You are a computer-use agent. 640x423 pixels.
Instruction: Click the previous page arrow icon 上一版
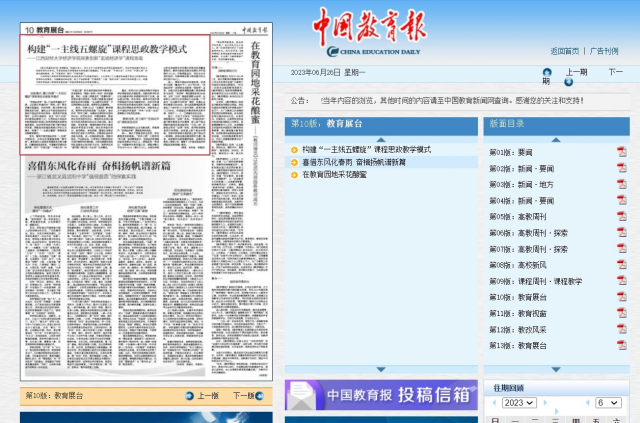pos(190,396)
